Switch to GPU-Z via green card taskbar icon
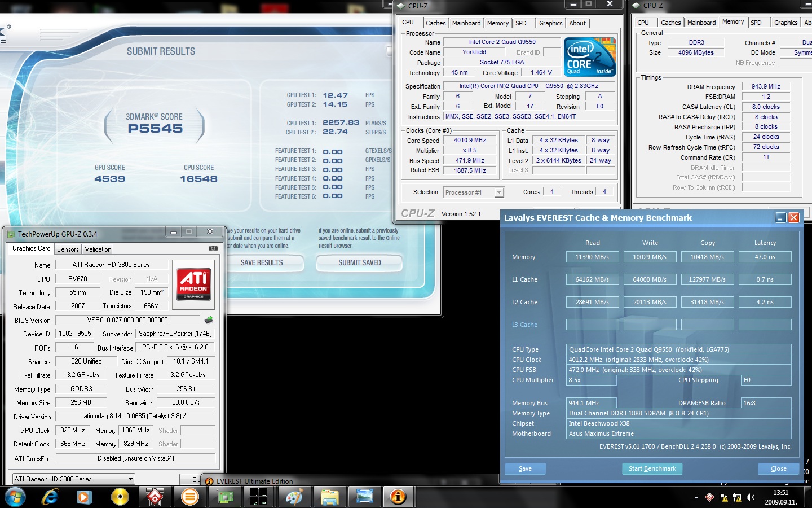The width and height of the screenshot is (812, 508). tap(225, 497)
